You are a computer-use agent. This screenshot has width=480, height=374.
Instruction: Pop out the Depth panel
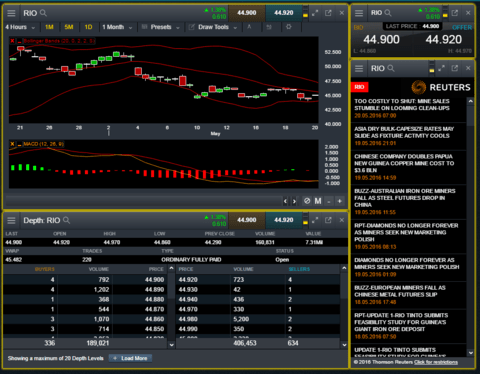[x=328, y=220]
